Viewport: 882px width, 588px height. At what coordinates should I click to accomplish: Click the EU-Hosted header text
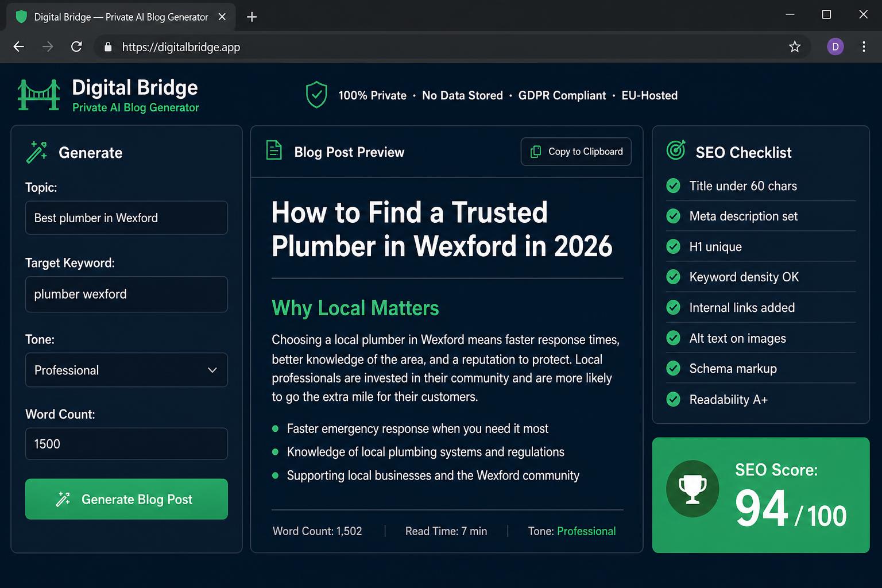pyautogui.click(x=649, y=95)
